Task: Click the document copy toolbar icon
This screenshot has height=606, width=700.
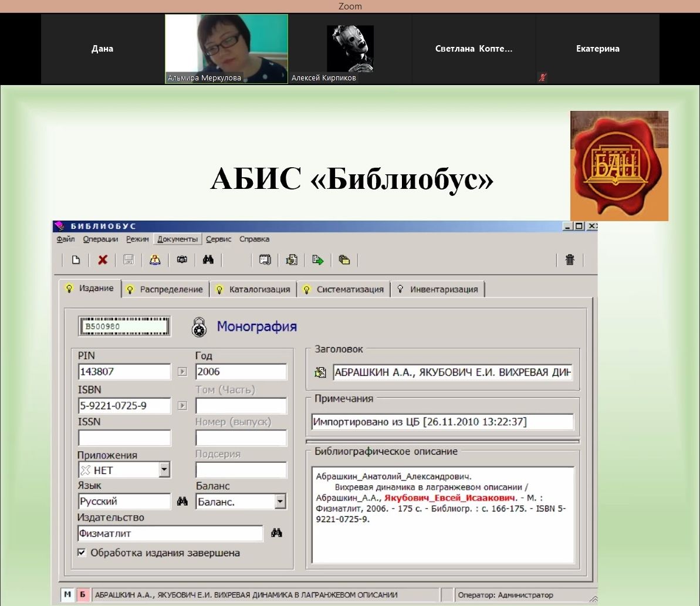Action: coord(292,260)
